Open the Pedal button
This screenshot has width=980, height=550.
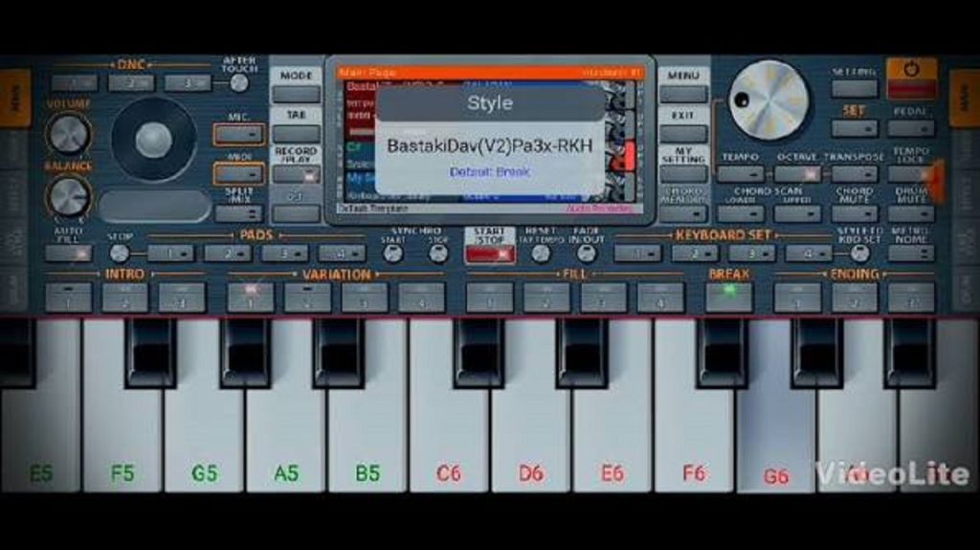911,128
